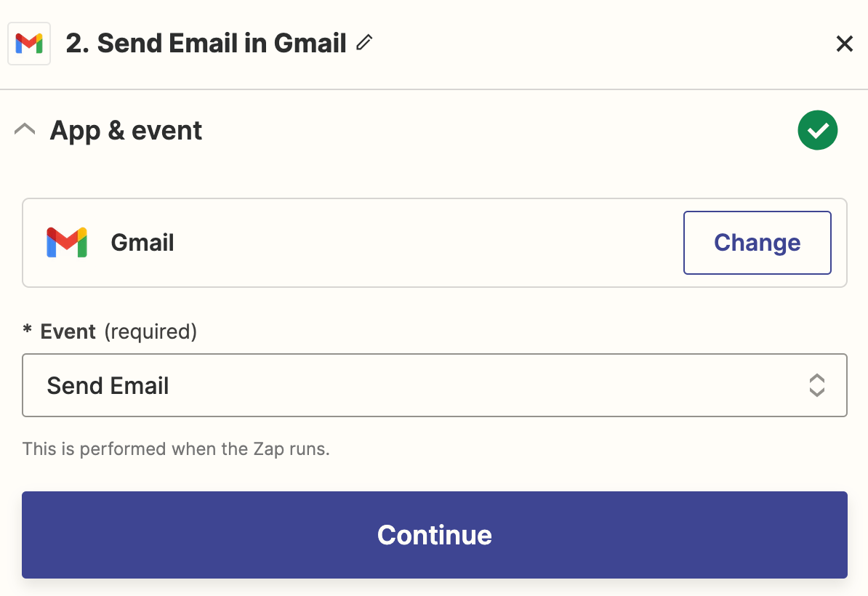Screen dimensions: 868x596
Task: Close the Send Email step panel
Action: click(844, 44)
